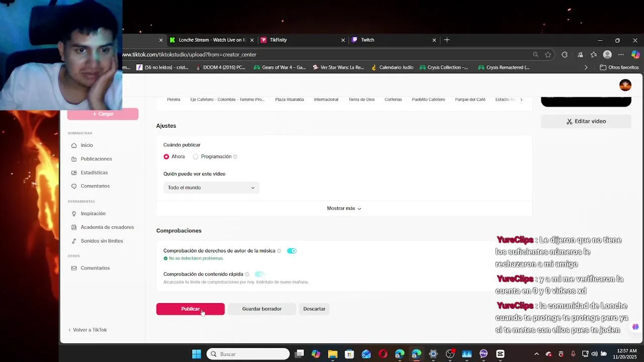Click the browser address bar URL
This screenshot has height=362, width=644.
[190, 54]
